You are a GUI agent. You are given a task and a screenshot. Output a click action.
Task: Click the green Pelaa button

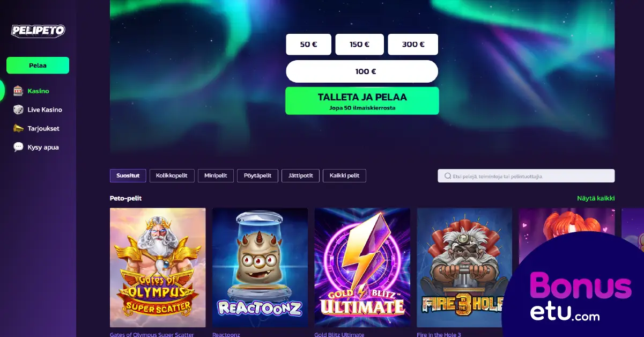[38, 65]
